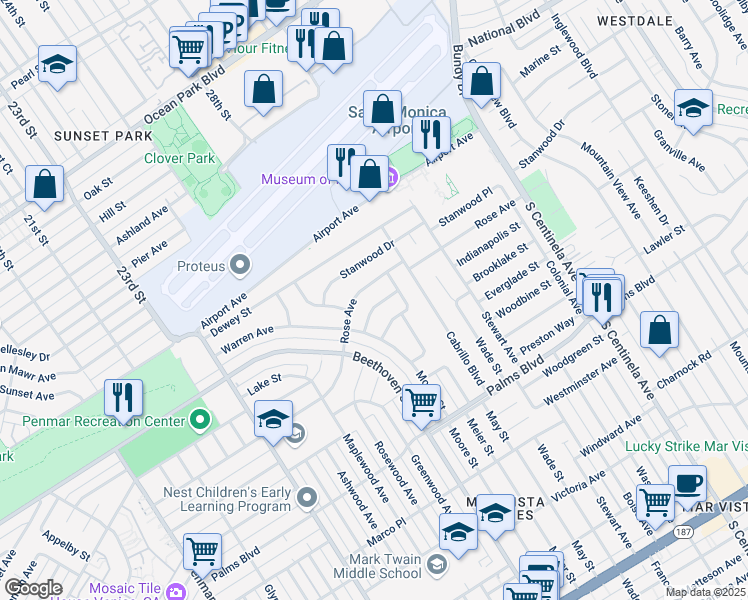The height and width of the screenshot is (600, 748).
Task: Click the Cabrillo Blvd street label
Action: point(465,359)
